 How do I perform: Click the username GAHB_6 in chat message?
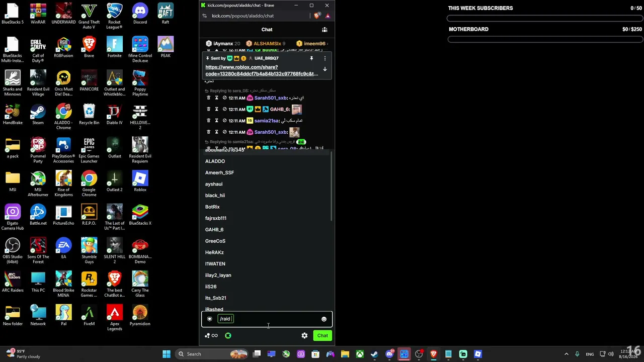(x=279, y=109)
